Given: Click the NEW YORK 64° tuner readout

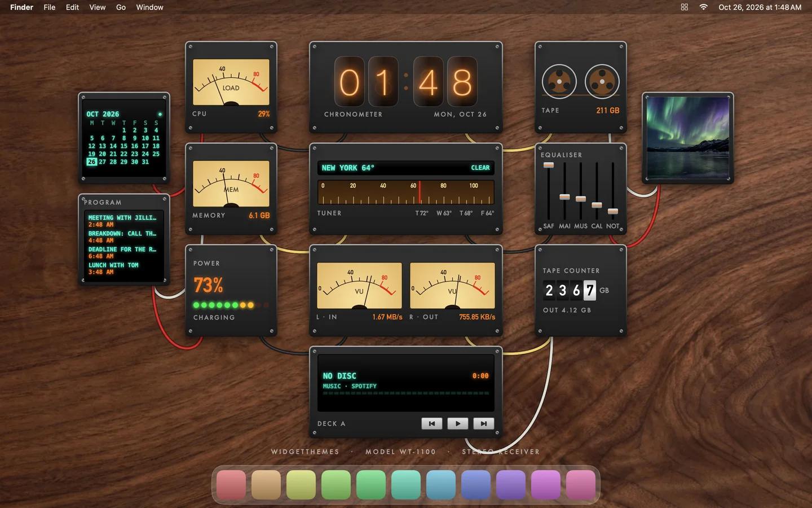Looking at the screenshot, I should coord(348,168).
